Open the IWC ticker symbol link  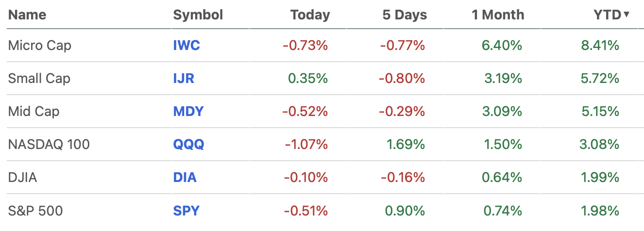(x=186, y=46)
